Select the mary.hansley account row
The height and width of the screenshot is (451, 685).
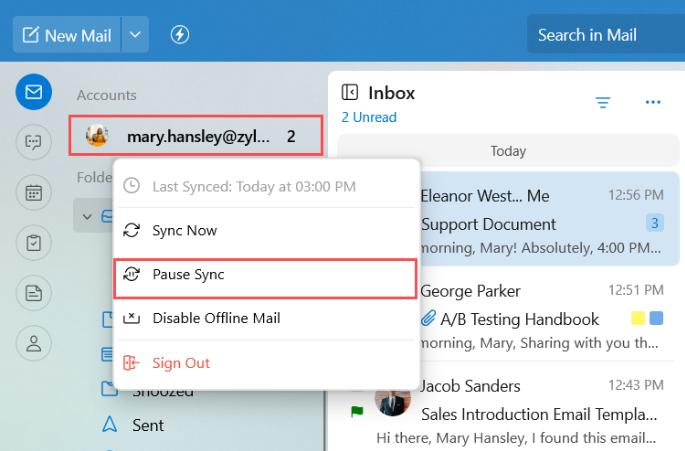196,135
